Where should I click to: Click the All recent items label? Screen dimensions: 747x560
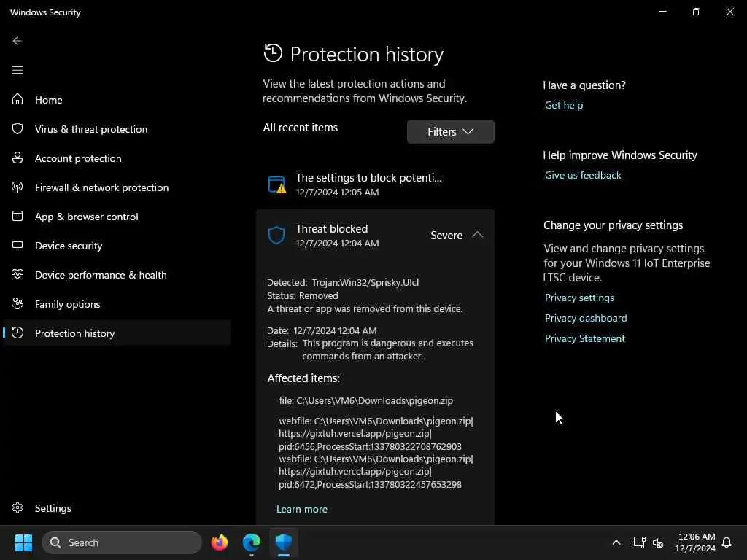tap(300, 128)
